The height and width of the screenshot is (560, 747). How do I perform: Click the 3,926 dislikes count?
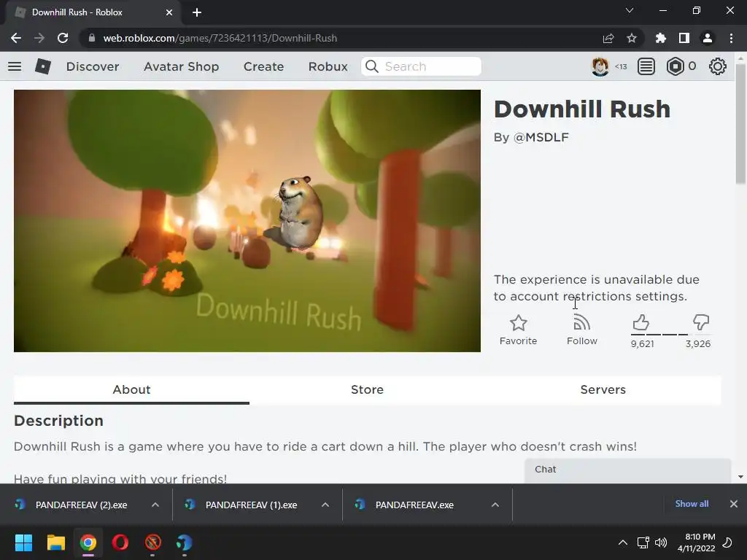coord(698,344)
